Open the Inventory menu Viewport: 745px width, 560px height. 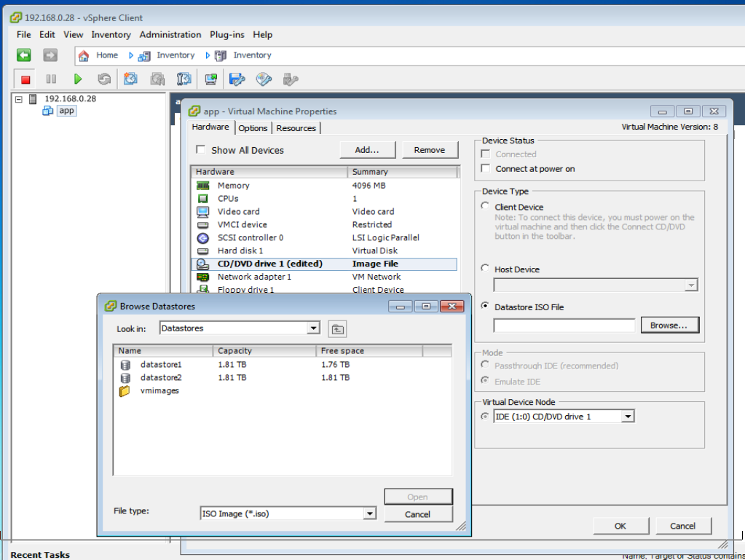pyautogui.click(x=111, y=35)
